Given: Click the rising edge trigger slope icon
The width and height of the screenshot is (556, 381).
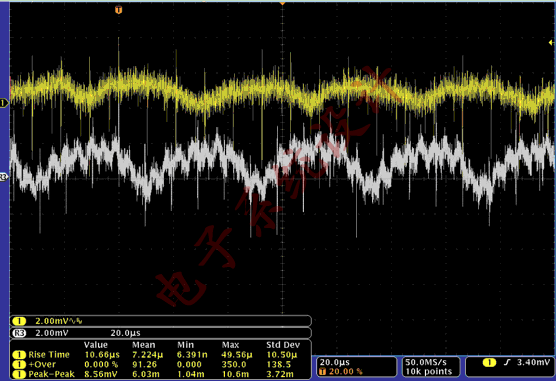Looking at the screenshot, I should tap(507, 362).
